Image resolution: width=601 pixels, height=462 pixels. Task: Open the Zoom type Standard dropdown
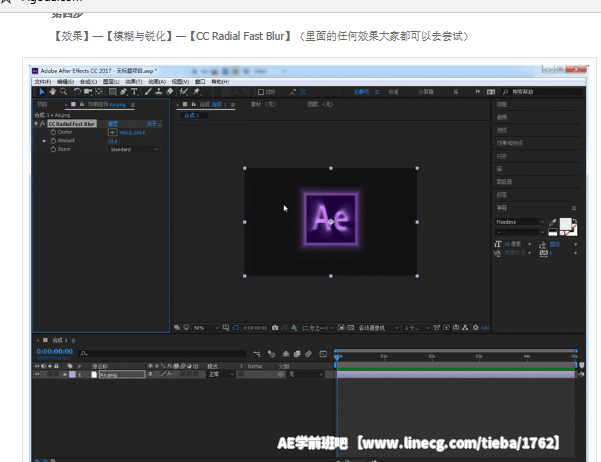tap(134, 149)
